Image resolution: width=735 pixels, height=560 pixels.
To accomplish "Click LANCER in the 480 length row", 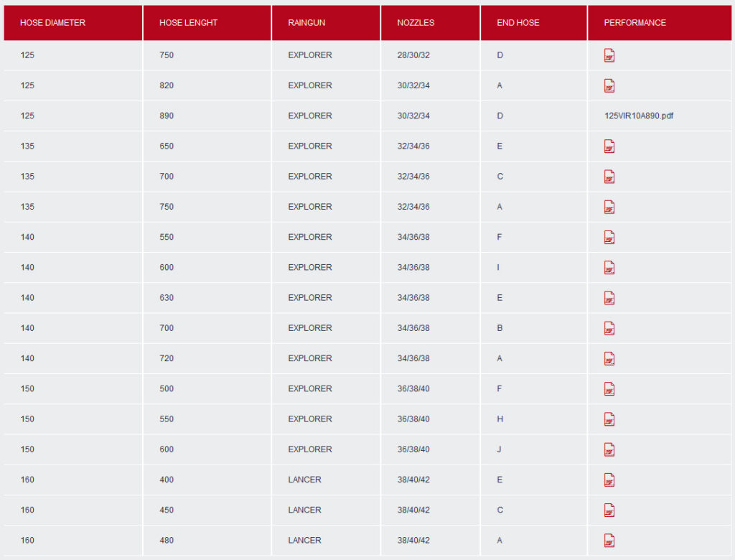I will click(x=304, y=541).
